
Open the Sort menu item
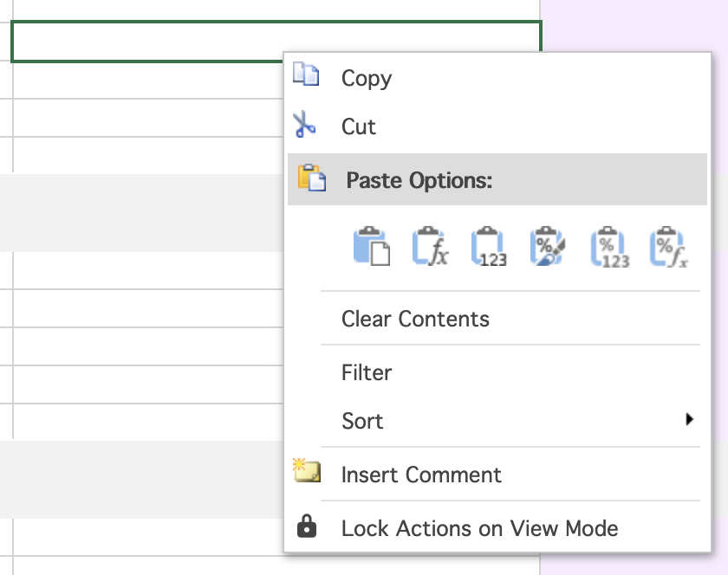click(x=362, y=422)
